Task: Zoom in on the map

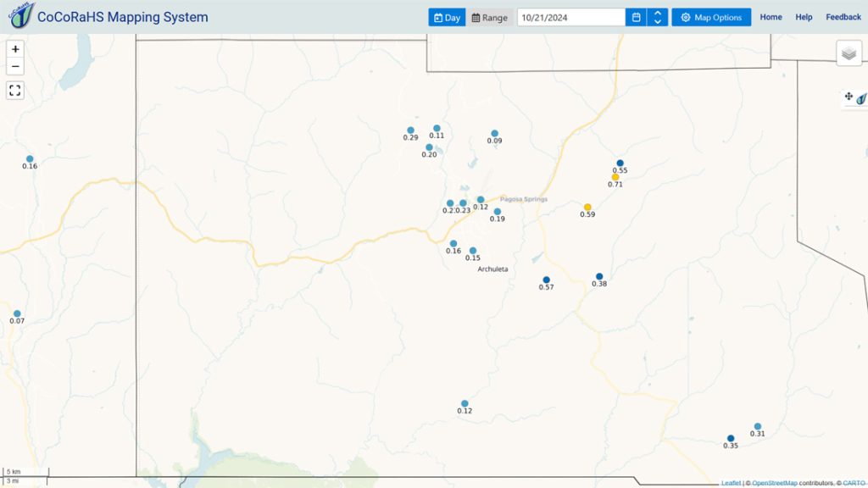Action: point(15,49)
